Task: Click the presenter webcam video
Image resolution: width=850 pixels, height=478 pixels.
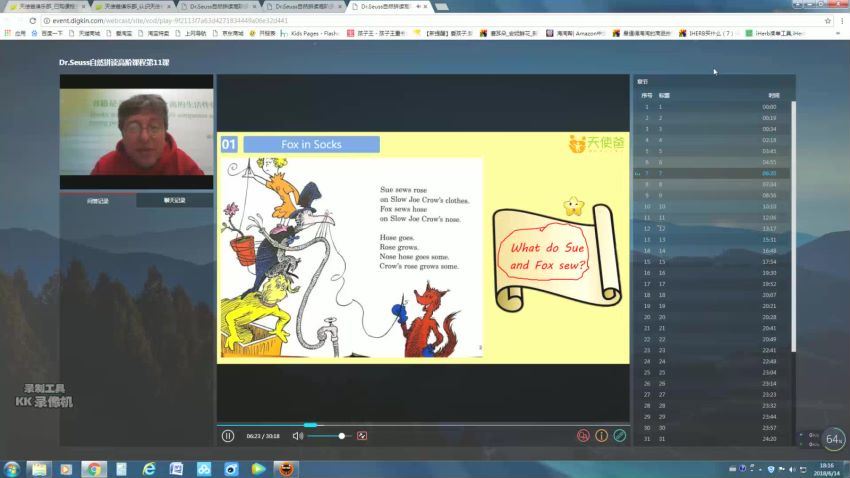Action: (x=136, y=132)
